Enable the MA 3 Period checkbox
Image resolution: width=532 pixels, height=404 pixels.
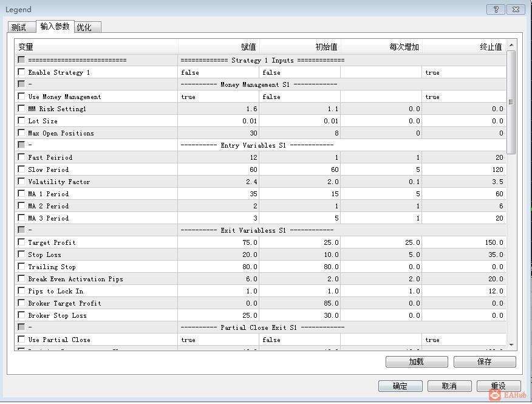21,217
